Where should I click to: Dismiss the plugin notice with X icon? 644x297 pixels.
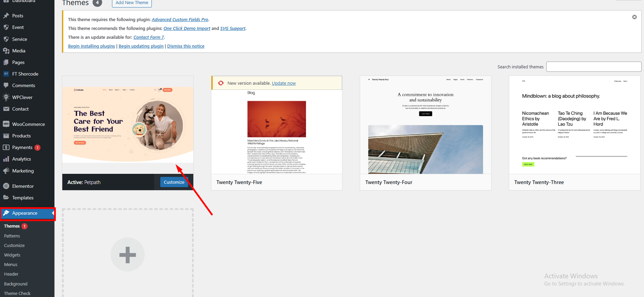coord(634,17)
